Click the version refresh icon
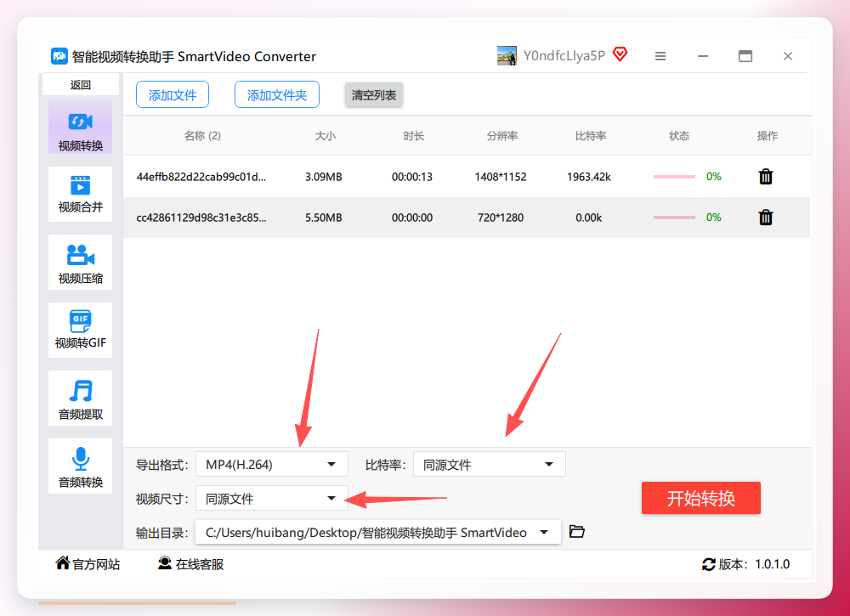The height and width of the screenshot is (616, 850). pos(709,564)
